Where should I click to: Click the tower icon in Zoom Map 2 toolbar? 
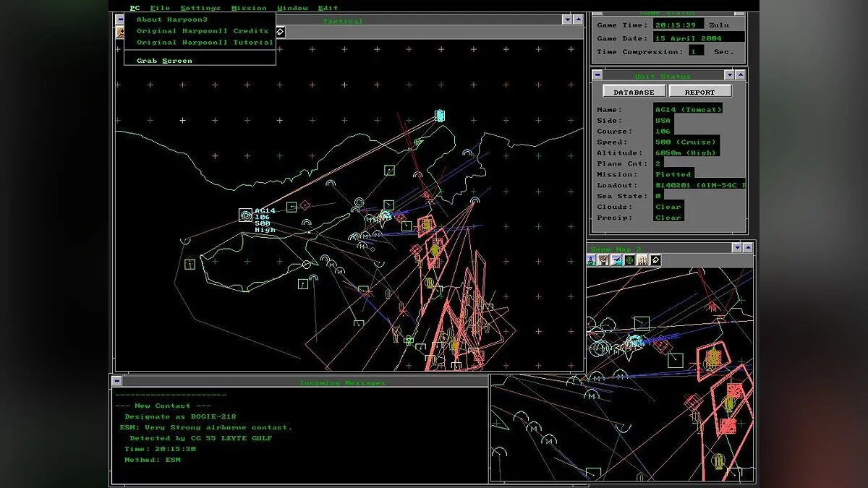tap(591, 260)
